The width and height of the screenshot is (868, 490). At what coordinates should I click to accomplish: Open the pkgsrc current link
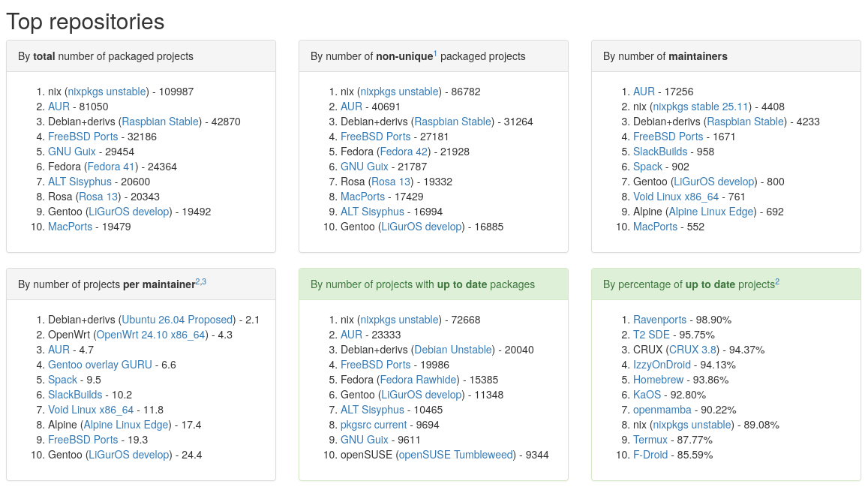tap(374, 425)
